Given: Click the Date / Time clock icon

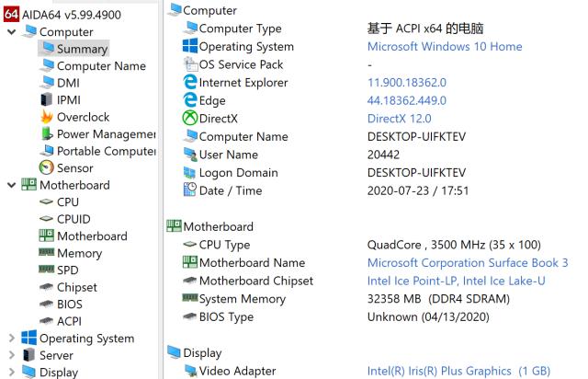Looking at the screenshot, I should (190, 189).
